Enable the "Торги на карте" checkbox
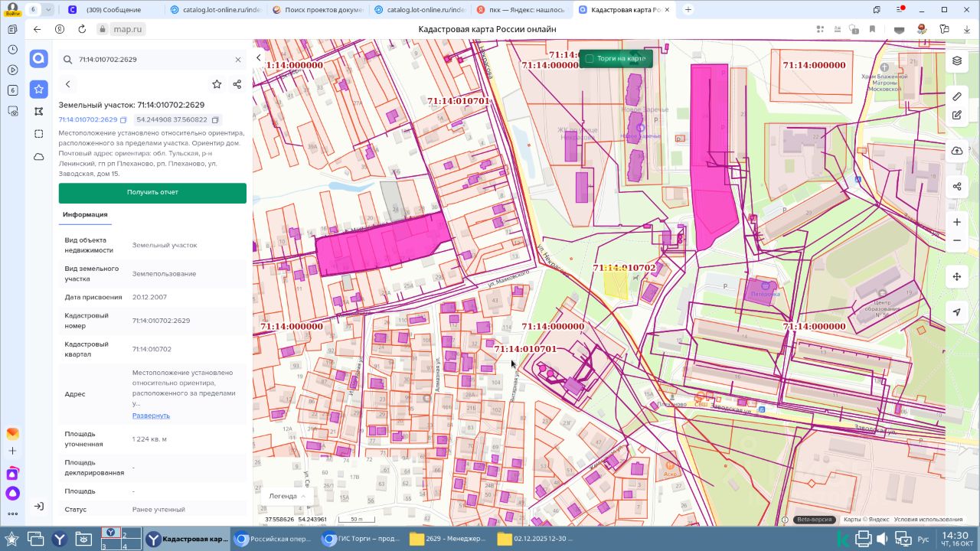 pyautogui.click(x=590, y=59)
